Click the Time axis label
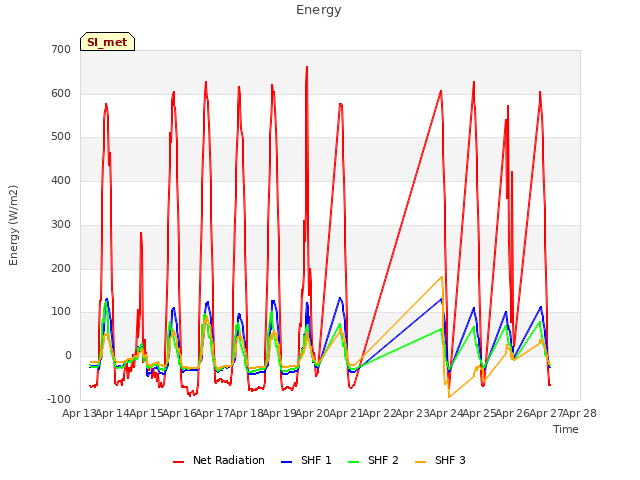Image resolution: width=640 pixels, height=480 pixels. [566, 429]
